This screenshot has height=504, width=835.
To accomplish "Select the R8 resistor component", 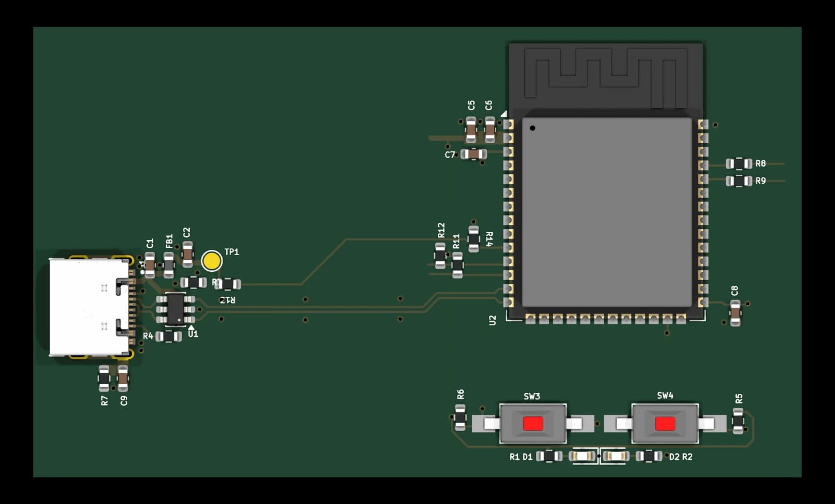I will (x=739, y=164).
